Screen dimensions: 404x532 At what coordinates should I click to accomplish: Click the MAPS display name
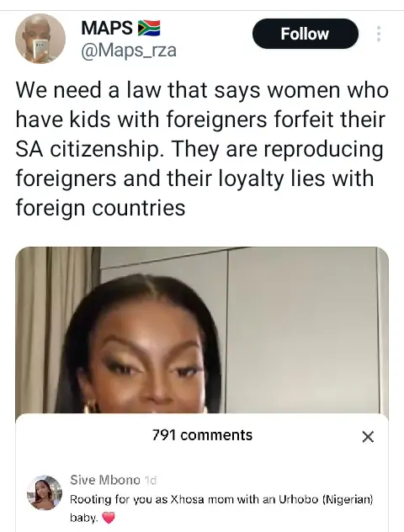107,28
